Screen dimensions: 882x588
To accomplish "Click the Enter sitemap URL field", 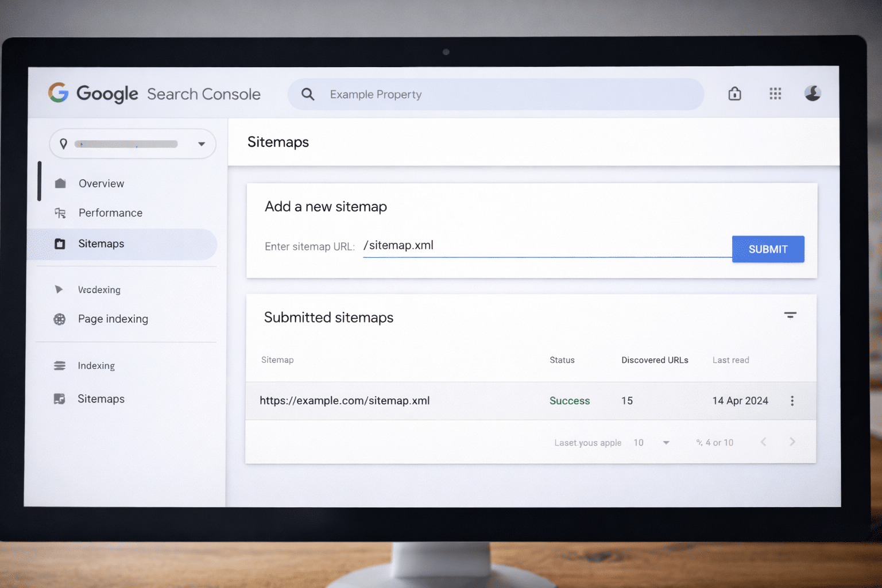I will [x=546, y=246].
